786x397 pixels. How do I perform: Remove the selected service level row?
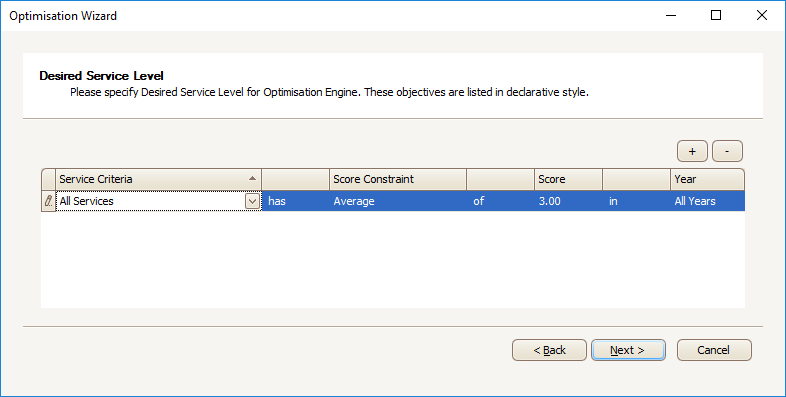[x=727, y=151]
